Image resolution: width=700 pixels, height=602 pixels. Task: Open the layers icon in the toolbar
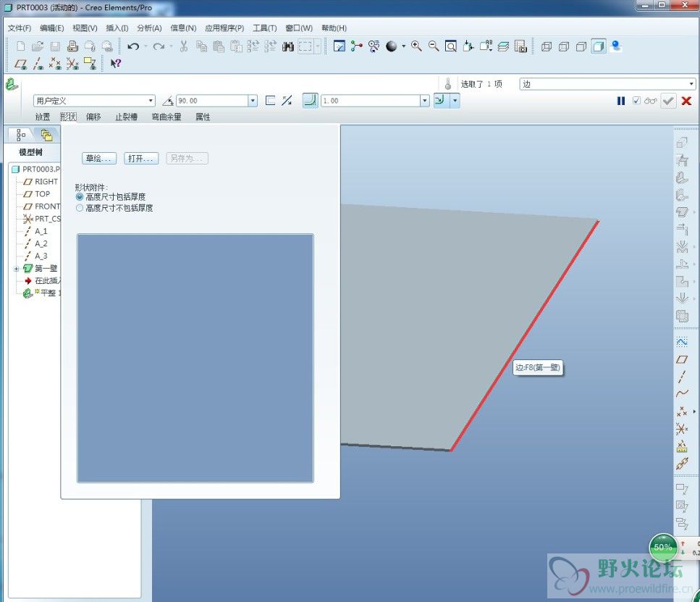(503, 46)
